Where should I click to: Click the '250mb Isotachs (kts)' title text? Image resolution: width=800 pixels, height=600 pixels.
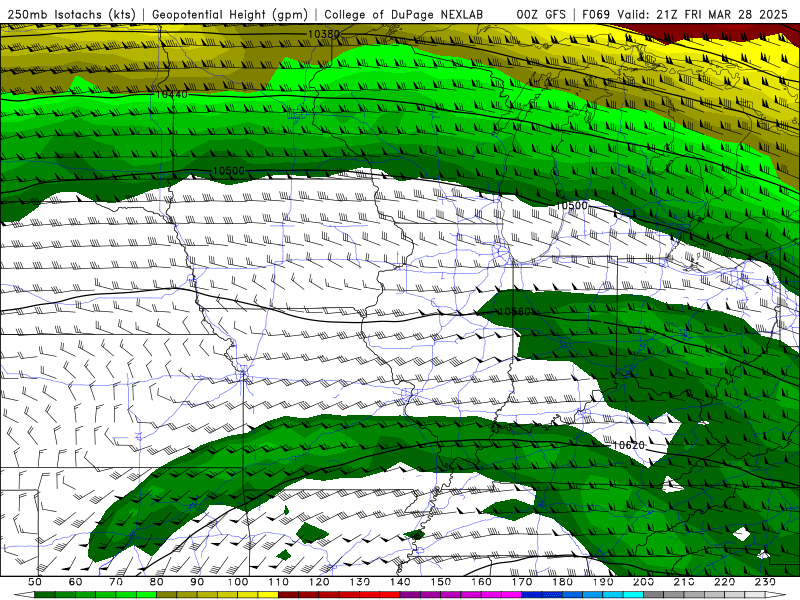[x=71, y=15]
